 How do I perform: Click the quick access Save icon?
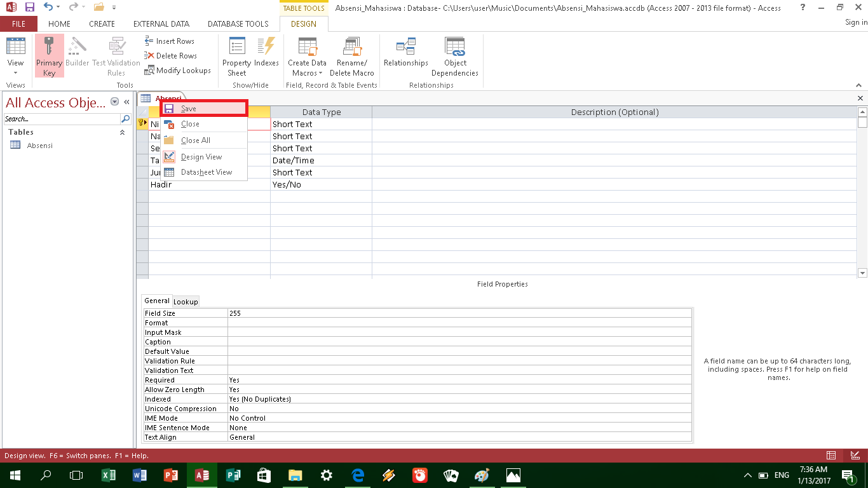click(x=30, y=8)
